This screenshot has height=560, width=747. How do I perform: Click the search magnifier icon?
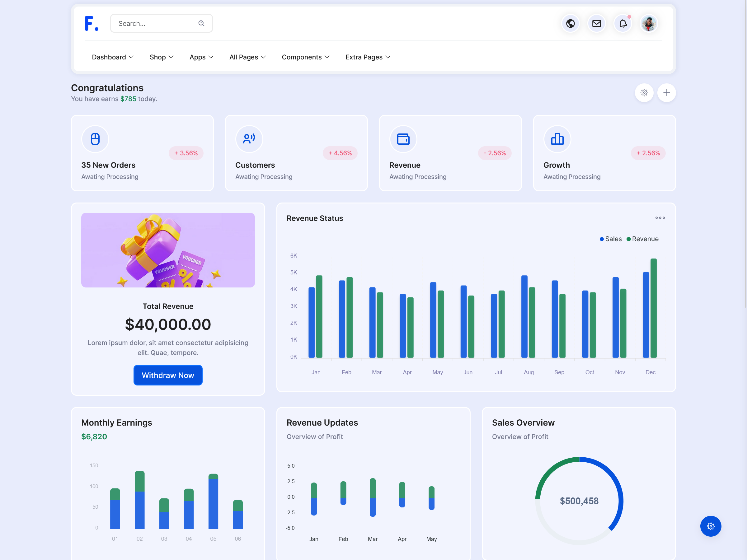tap(201, 23)
